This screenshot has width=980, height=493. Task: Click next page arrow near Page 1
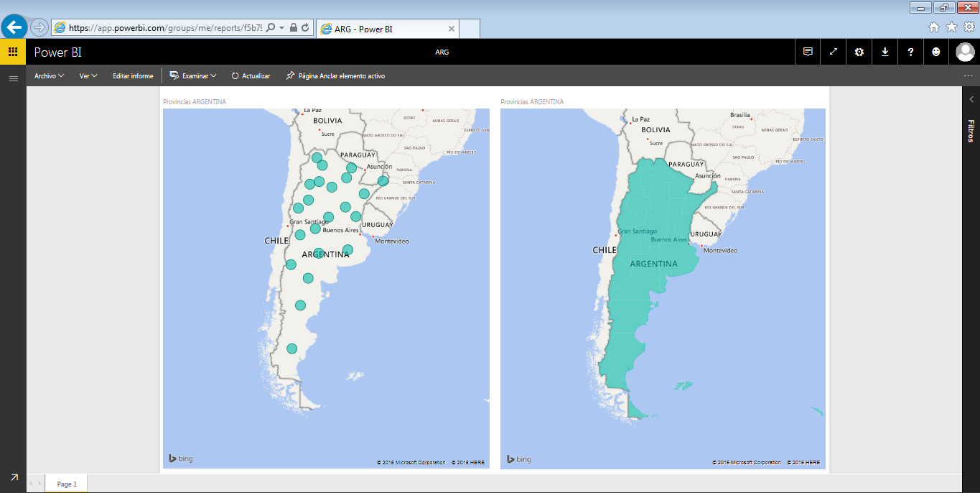click(40, 484)
